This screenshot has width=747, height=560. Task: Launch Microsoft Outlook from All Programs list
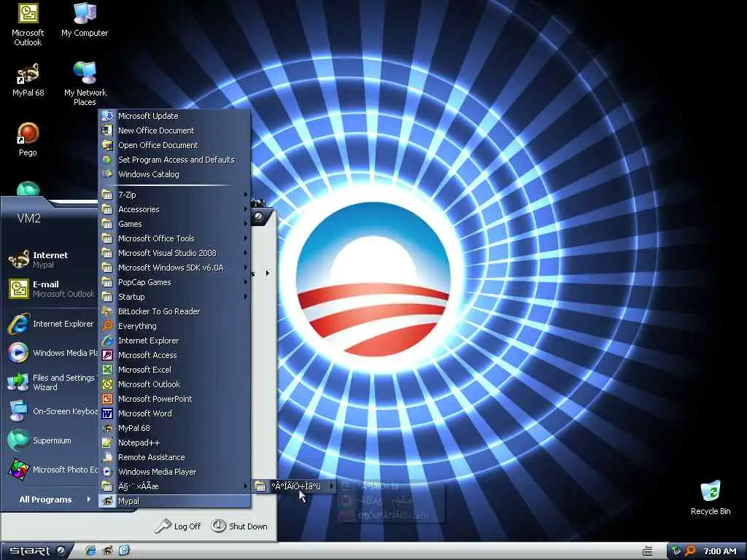(174, 384)
